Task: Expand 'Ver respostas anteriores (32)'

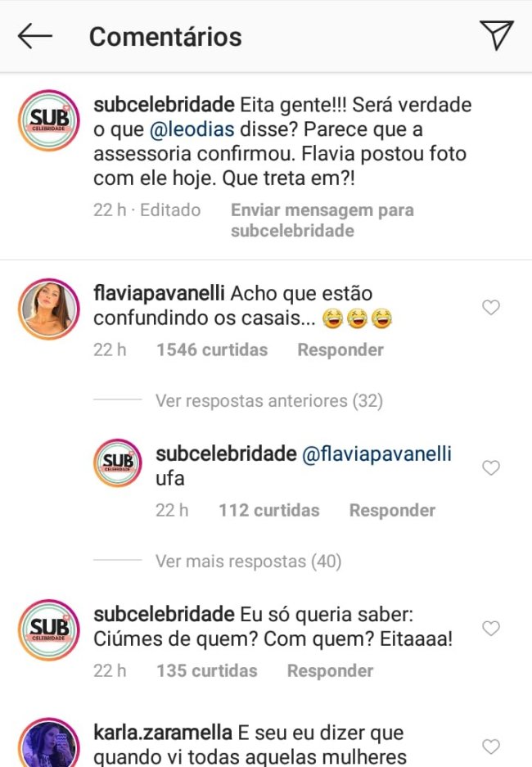Action: (x=269, y=400)
